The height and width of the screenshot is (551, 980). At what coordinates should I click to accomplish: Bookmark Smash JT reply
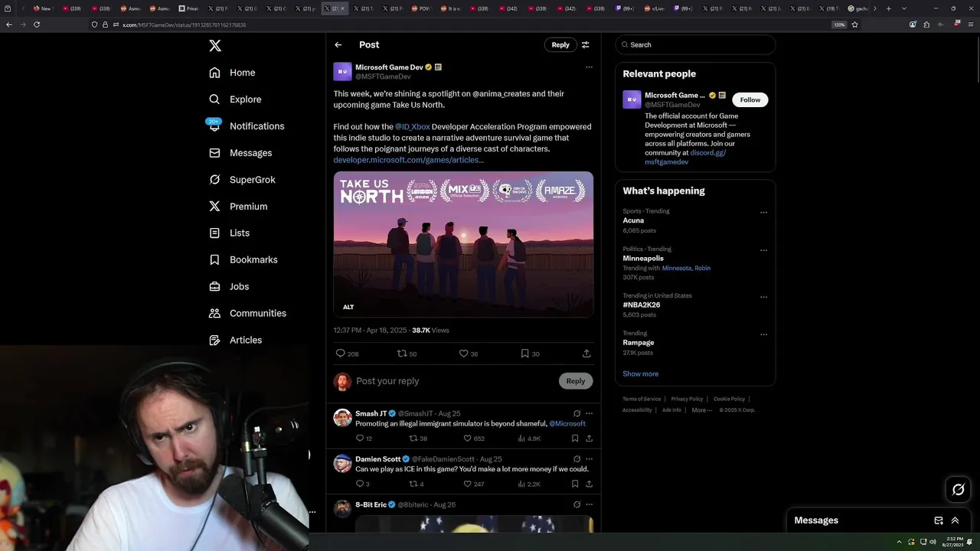pyautogui.click(x=575, y=439)
